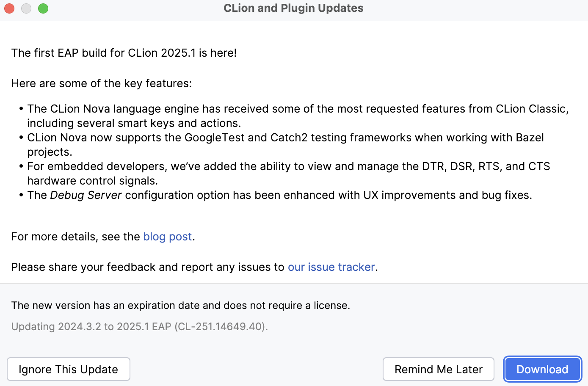
Task: Defer the update using Remind Me Later
Action: [438, 369]
